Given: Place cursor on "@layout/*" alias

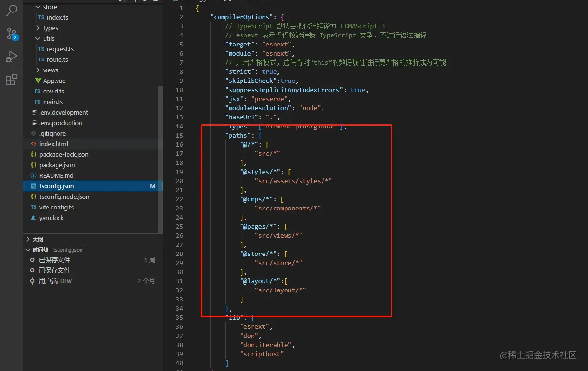Looking at the screenshot, I should [260, 281].
